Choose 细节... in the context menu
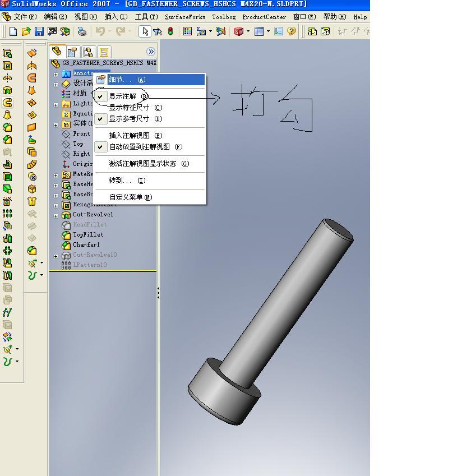Image resolution: width=471 pixels, height=476 pixels. pos(149,80)
